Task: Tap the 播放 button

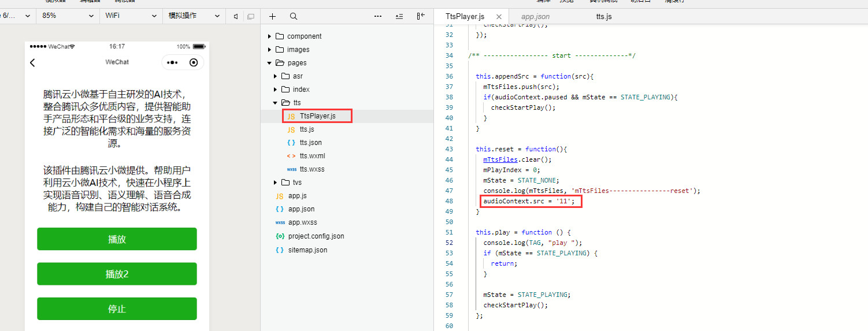Action: pyautogui.click(x=117, y=239)
